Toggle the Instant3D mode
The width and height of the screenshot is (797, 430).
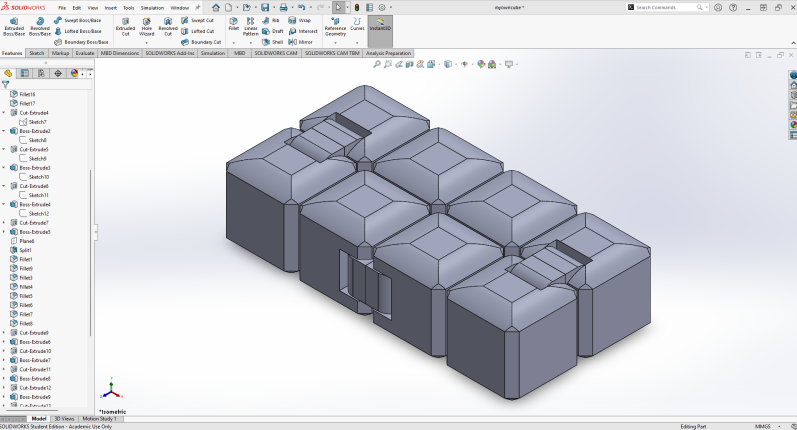point(380,26)
